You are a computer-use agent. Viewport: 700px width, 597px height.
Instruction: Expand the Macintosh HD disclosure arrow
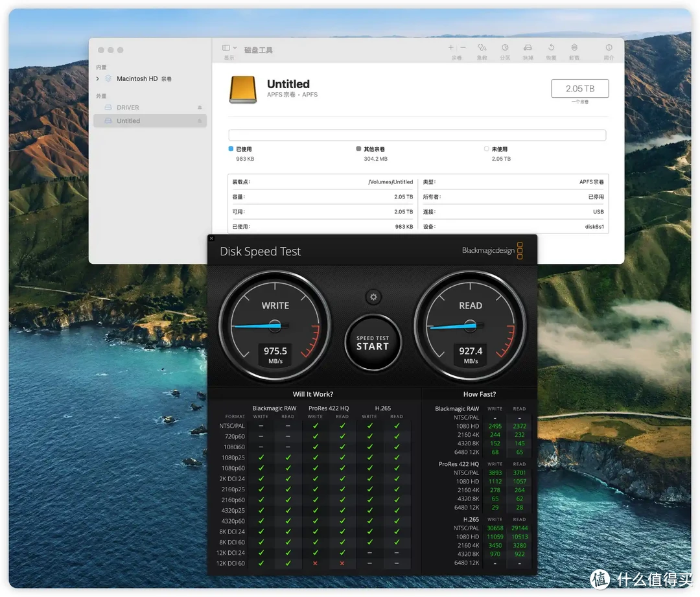[x=97, y=78]
